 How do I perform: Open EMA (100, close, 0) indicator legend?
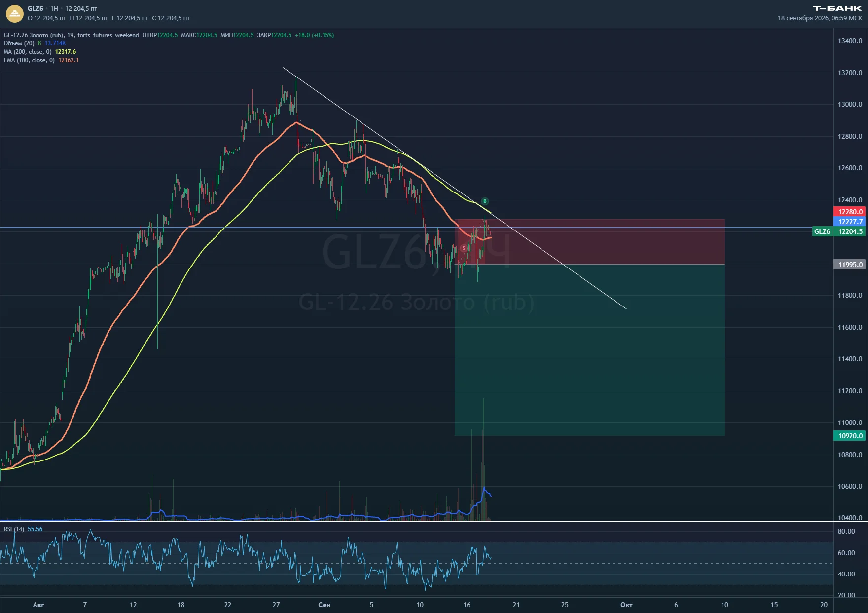29,60
